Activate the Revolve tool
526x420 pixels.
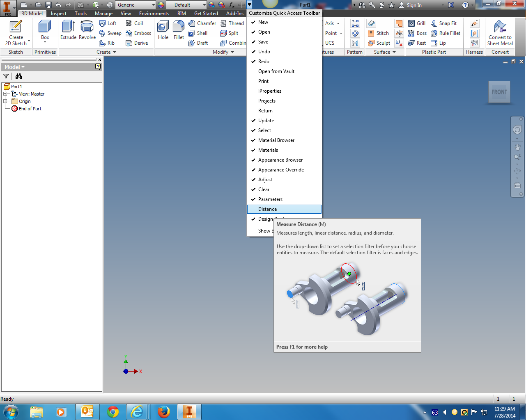(87, 31)
